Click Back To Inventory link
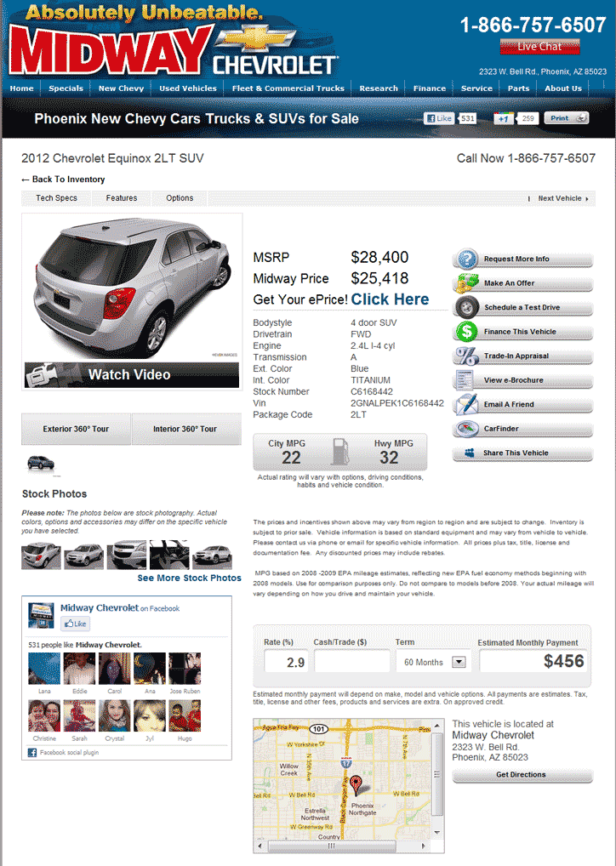This screenshot has height=866, width=616. click(63, 179)
